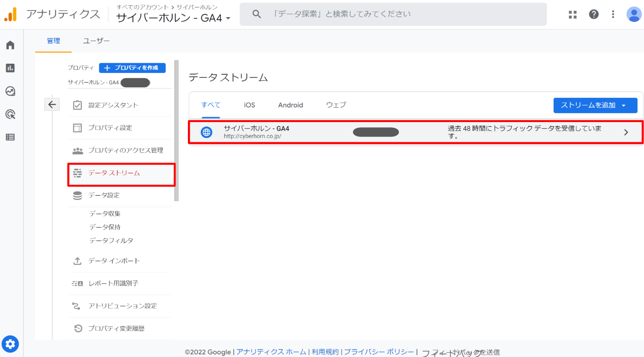Open the Explore icon in sidebar
Image resolution: width=644 pixels, height=357 pixels.
[x=10, y=91]
